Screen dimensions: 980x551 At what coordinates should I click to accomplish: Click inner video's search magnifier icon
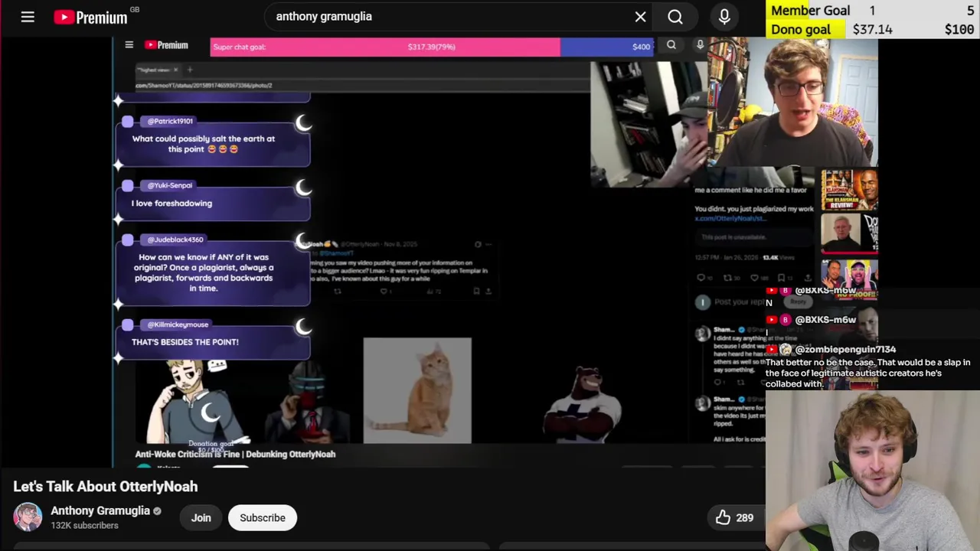pos(671,45)
